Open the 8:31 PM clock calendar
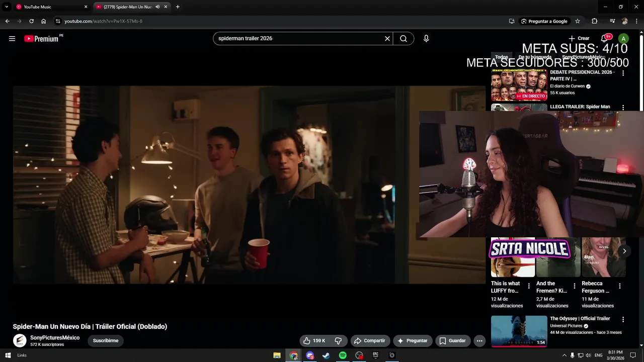 click(x=615, y=355)
